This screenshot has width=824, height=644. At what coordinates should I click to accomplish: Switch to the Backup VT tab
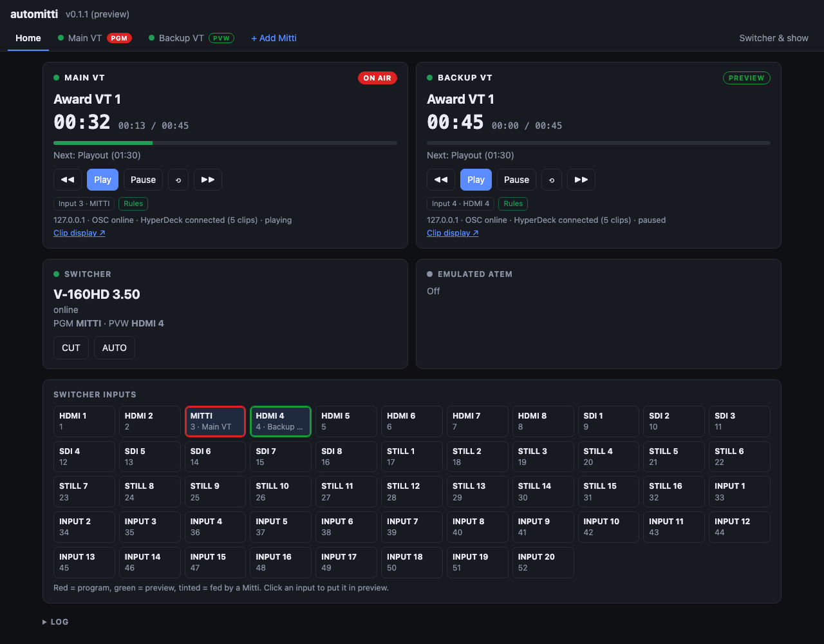pyautogui.click(x=191, y=38)
